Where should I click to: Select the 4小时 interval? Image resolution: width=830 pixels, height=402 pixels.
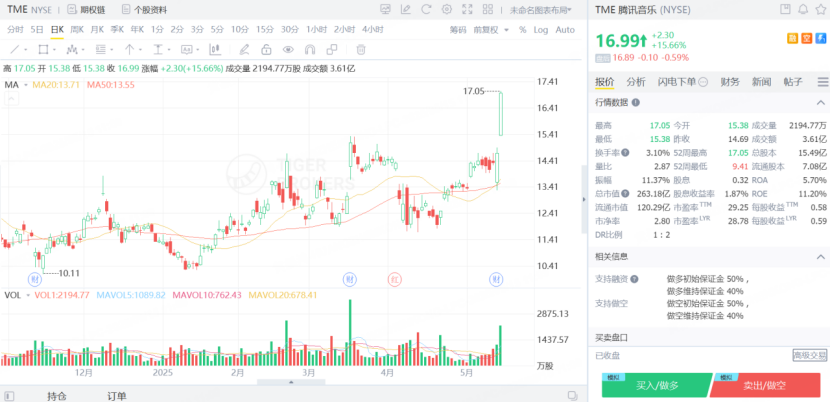click(373, 30)
